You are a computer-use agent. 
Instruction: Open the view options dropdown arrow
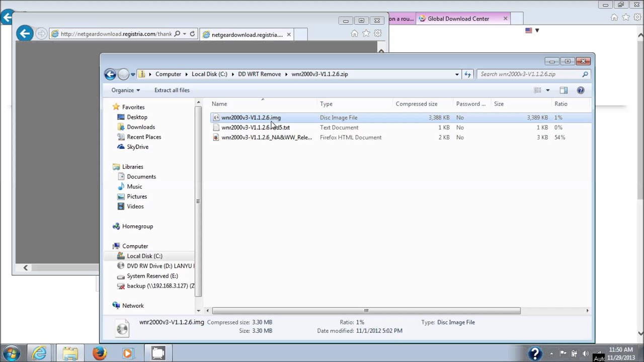pyautogui.click(x=548, y=90)
